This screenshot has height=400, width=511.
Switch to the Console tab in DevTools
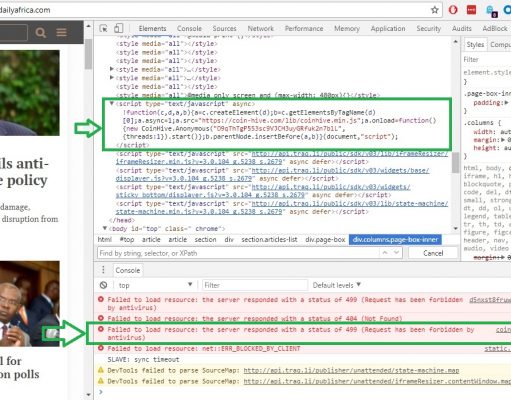189,29
